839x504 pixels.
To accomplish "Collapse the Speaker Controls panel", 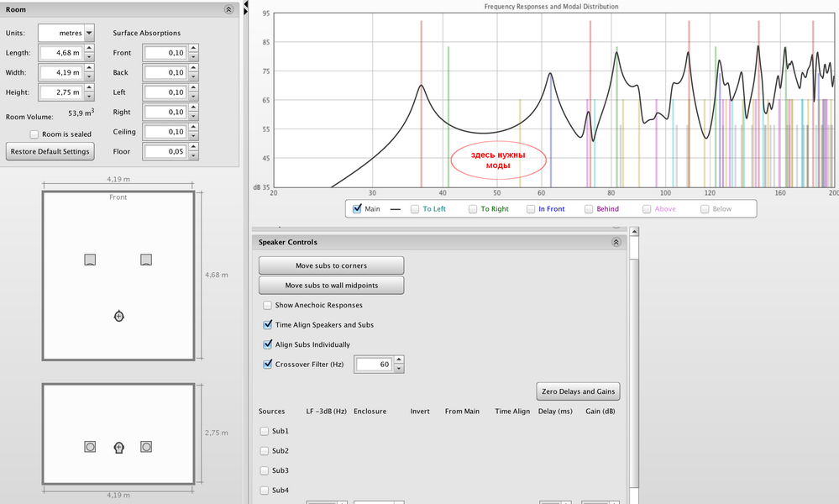I will 616,242.
